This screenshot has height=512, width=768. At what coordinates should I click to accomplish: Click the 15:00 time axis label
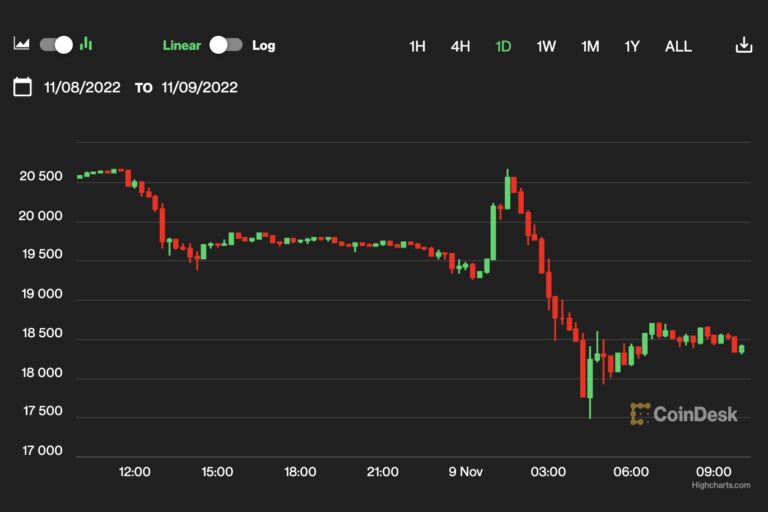point(217,472)
